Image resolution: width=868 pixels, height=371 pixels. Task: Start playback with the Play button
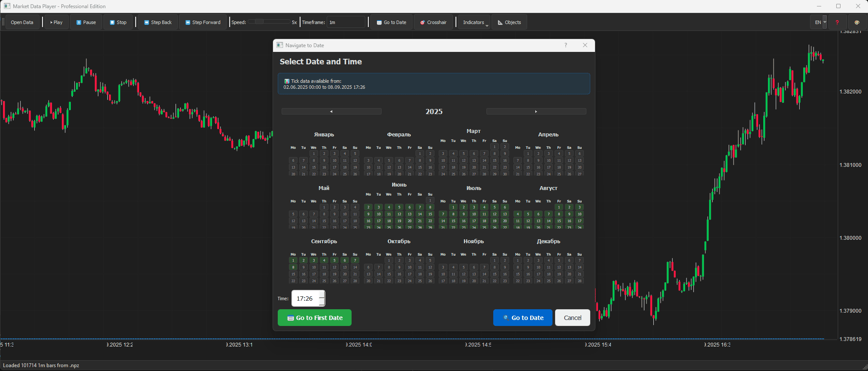(x=56, y=22)
